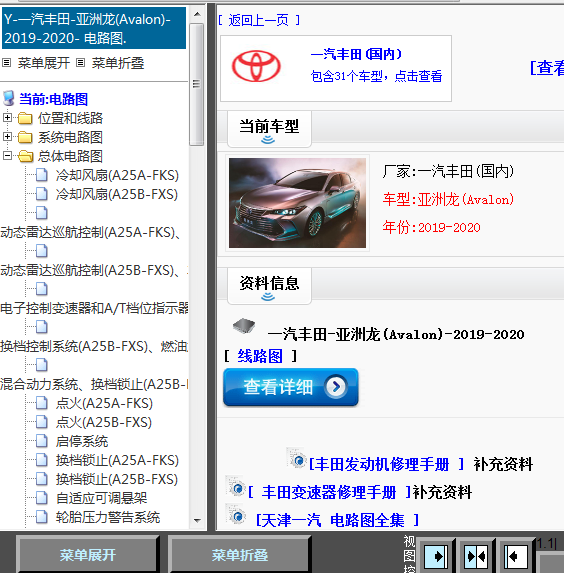
Task: Click the 菜单折叠 text at top
Action: pos(118,63)
